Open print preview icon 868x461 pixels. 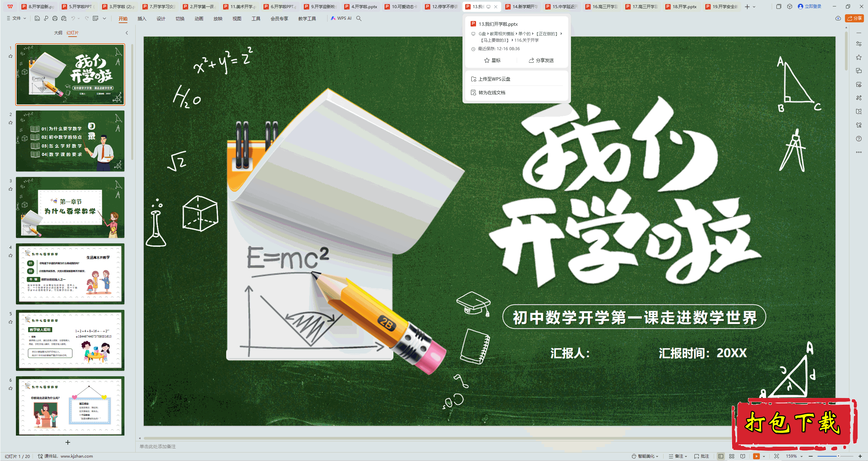coord(64,18)
